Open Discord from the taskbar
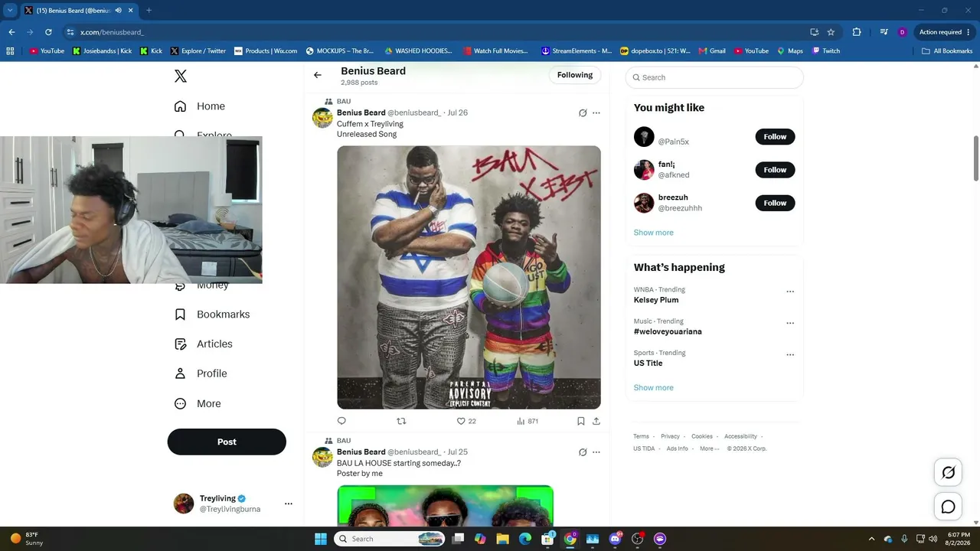This screenshot has width=980, height=551. [615, 539]
